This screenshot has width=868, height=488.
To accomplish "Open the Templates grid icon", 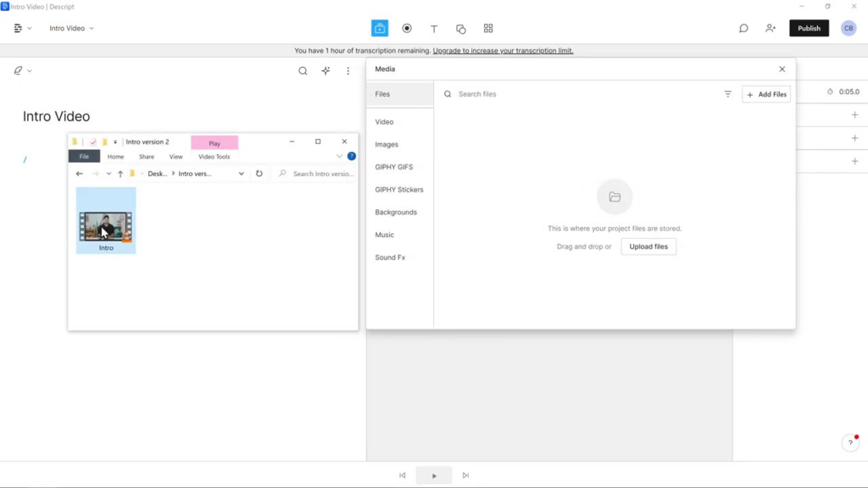I will click(x=488, y=28).
